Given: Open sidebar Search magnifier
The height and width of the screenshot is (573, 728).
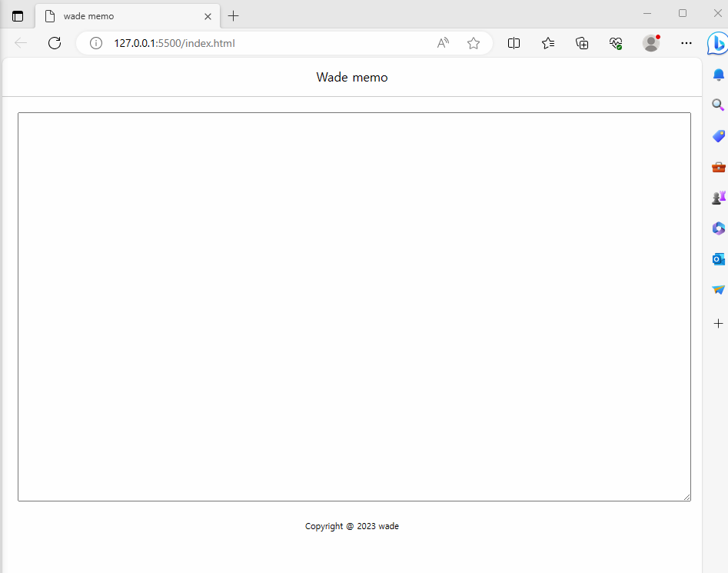Looking at the screenshot, I should point(718,105).
